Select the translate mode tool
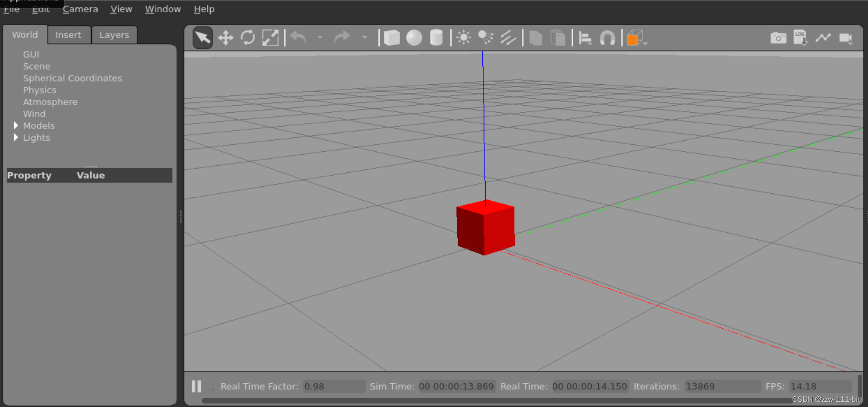868x407 pixels. (226, 38)
